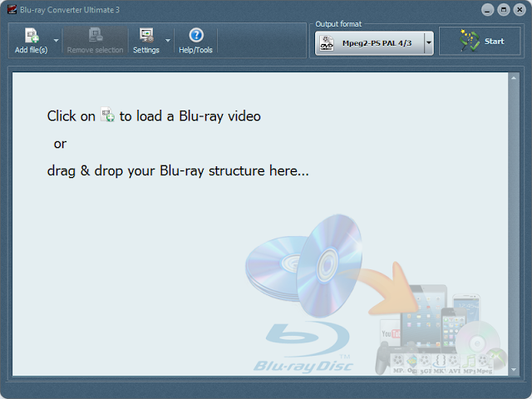This screenshot has height=399, width=532.
Task: Click the Add file(s) toolbar icon
Action: click(x=32, y=35)
